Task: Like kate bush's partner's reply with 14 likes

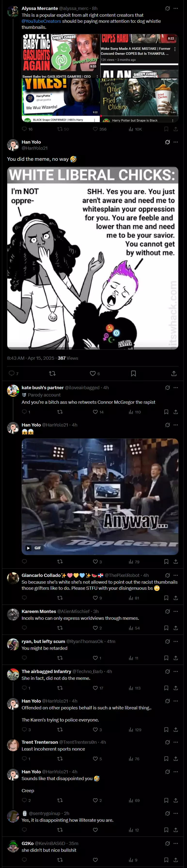Action: (98, 412)
